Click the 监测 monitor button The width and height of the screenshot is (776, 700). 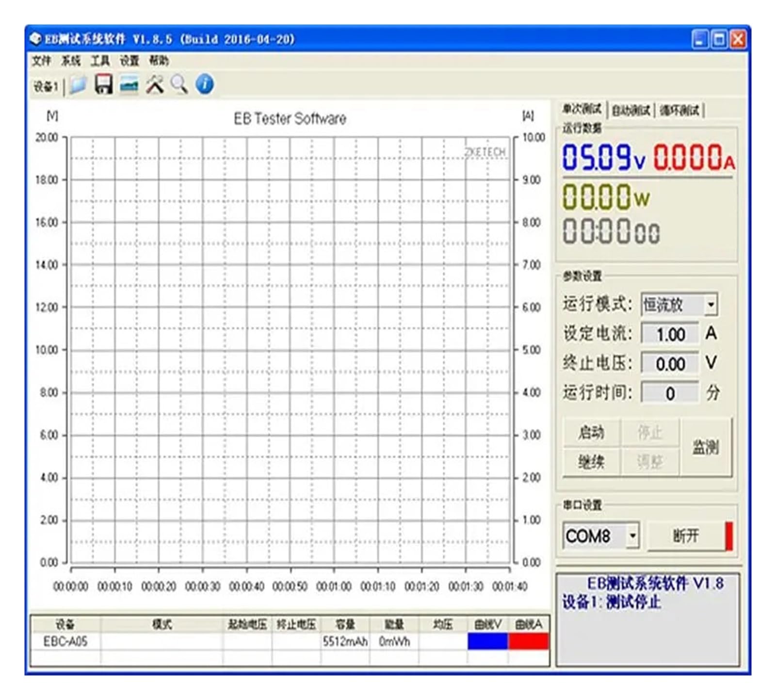pos(706,447)
